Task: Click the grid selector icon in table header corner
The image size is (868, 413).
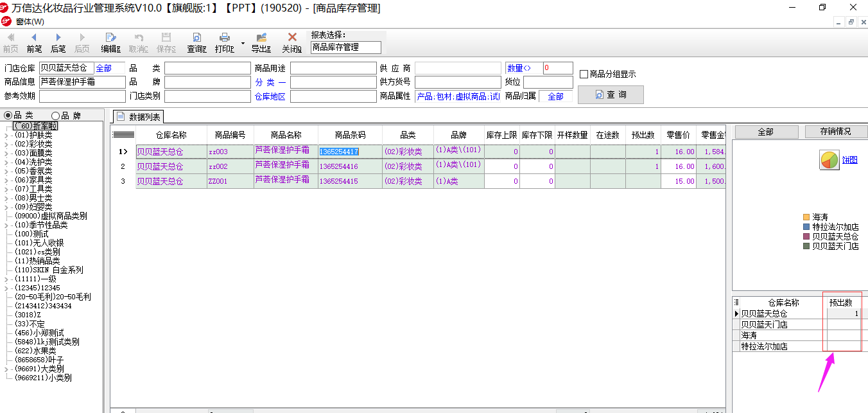Action: (x=123, y=135)
